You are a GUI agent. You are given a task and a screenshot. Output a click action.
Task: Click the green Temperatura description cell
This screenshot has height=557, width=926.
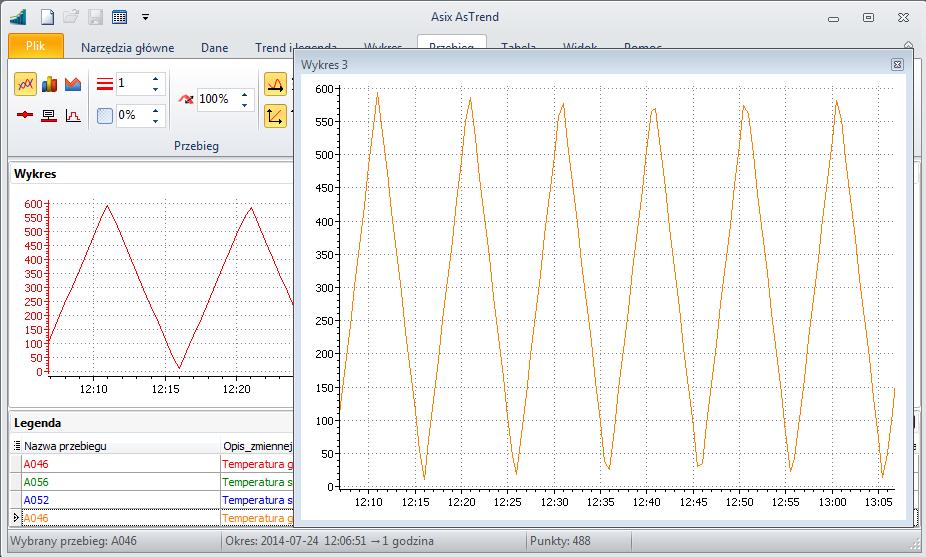[x=257, y=482]
